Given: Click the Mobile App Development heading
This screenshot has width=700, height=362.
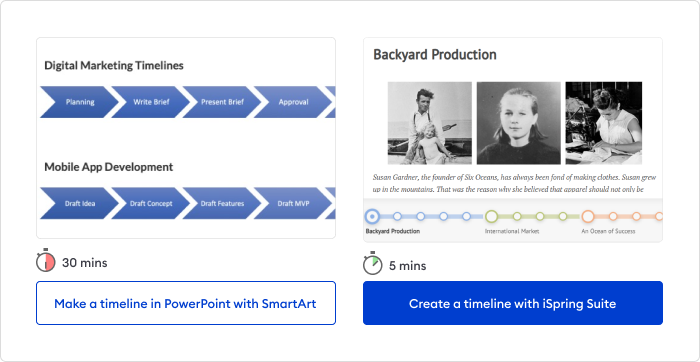Looking at the screenshot, I should 108,167.
